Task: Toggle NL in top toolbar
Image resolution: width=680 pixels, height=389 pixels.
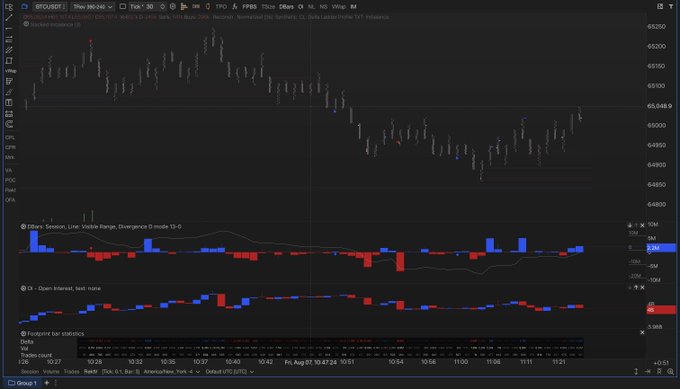Action: point(311,7)
